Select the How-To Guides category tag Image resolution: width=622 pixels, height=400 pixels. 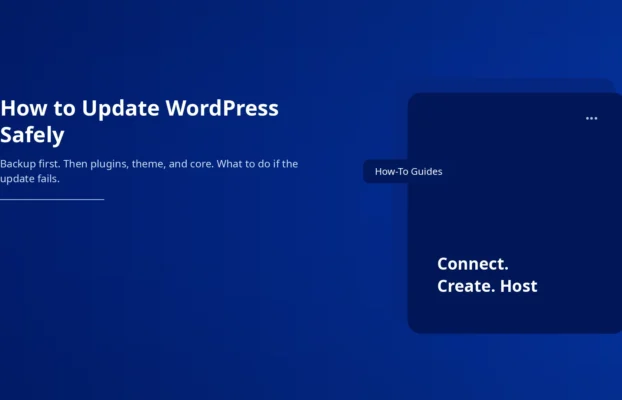pos(409,171)
